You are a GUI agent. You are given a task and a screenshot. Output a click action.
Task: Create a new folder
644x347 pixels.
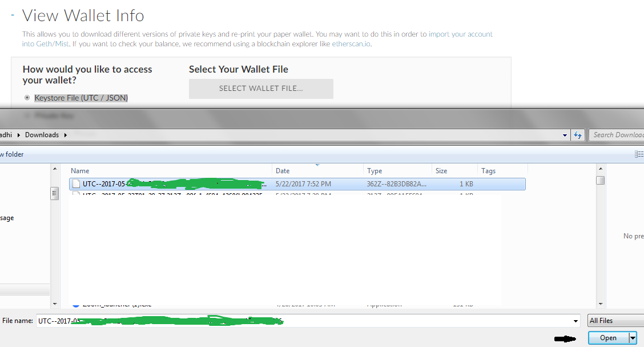[x=12, y=154]
